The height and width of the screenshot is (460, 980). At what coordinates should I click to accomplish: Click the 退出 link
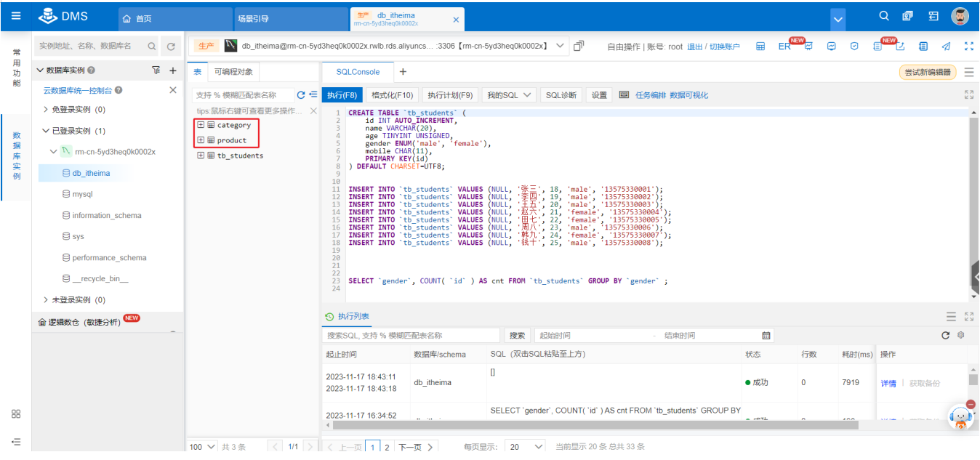694,47
